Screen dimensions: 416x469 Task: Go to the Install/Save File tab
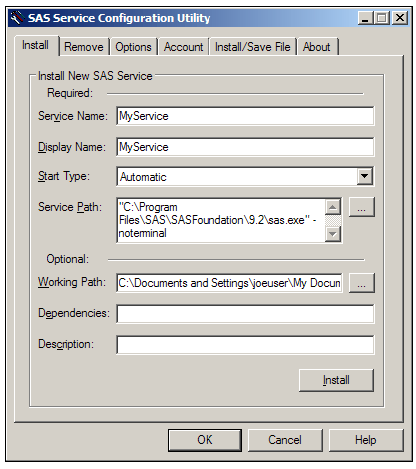tap(253, 47)
